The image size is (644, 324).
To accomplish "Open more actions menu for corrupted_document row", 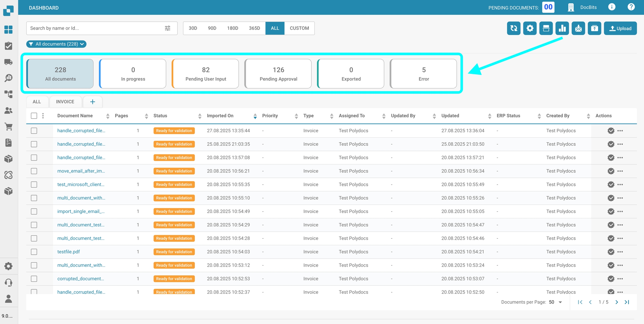I will click(620, 279).
